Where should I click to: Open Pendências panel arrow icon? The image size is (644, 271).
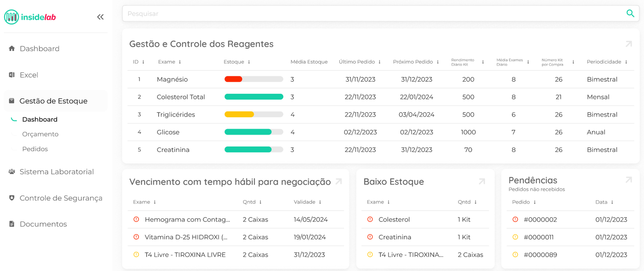(629, 180)
